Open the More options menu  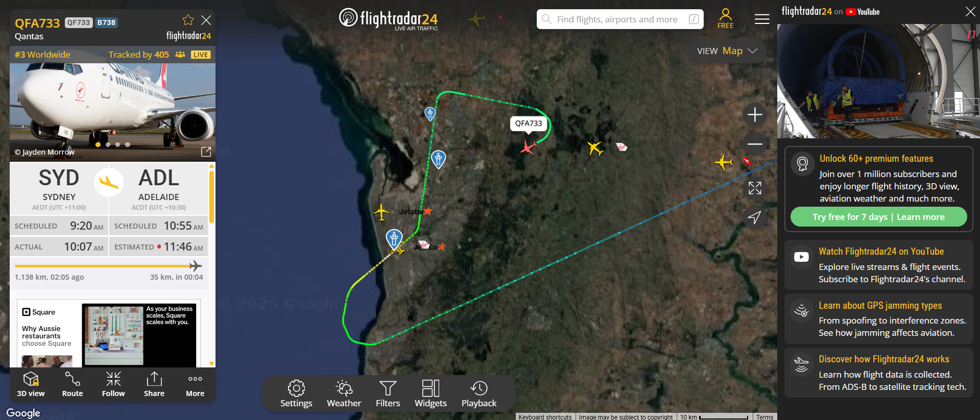click(195, 384)
